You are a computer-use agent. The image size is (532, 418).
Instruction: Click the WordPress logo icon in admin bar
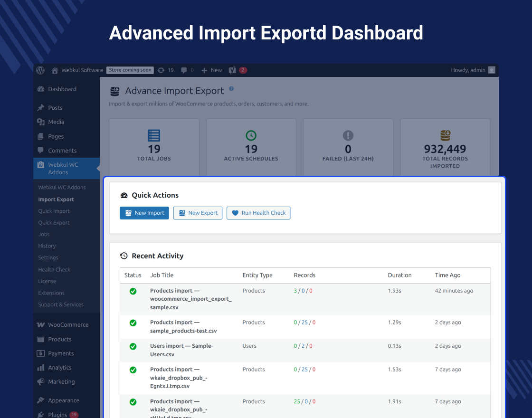tap(40, 70)
